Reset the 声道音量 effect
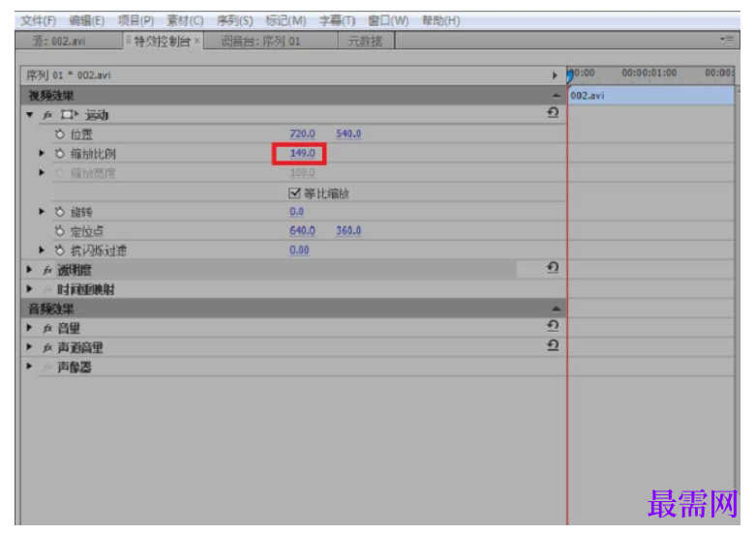756x534 pixels. click(553, 345)
